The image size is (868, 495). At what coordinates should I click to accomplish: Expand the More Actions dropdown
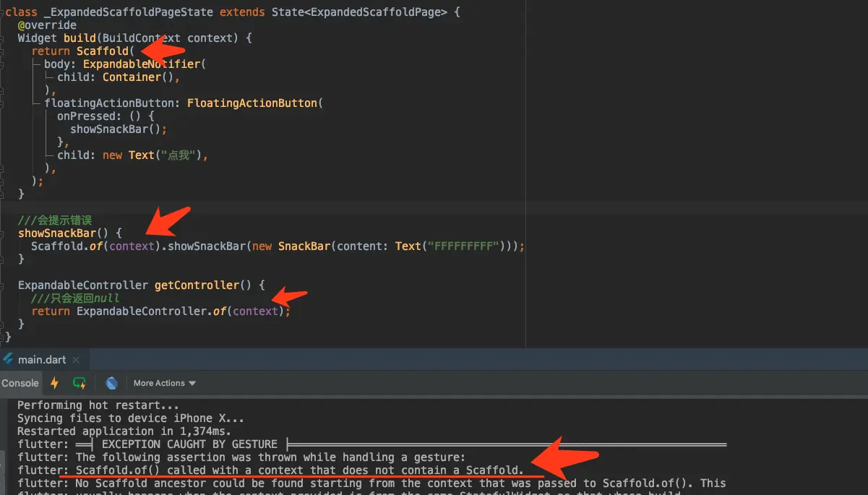tap(165, 383)
